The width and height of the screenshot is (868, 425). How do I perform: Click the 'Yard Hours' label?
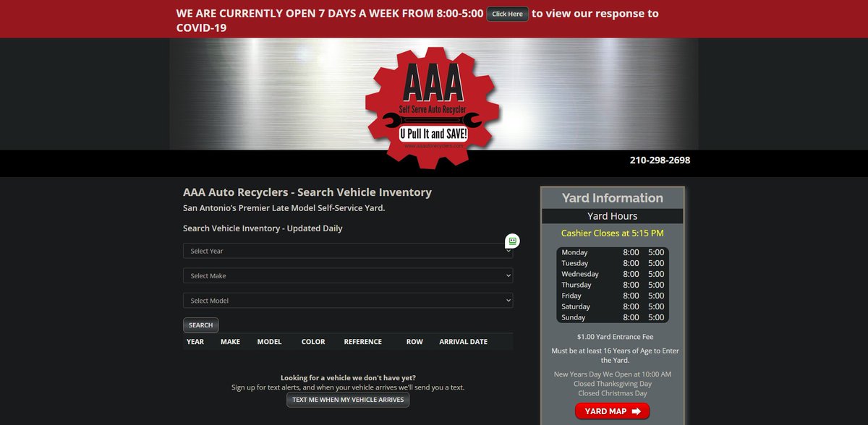tap(612, 216)
